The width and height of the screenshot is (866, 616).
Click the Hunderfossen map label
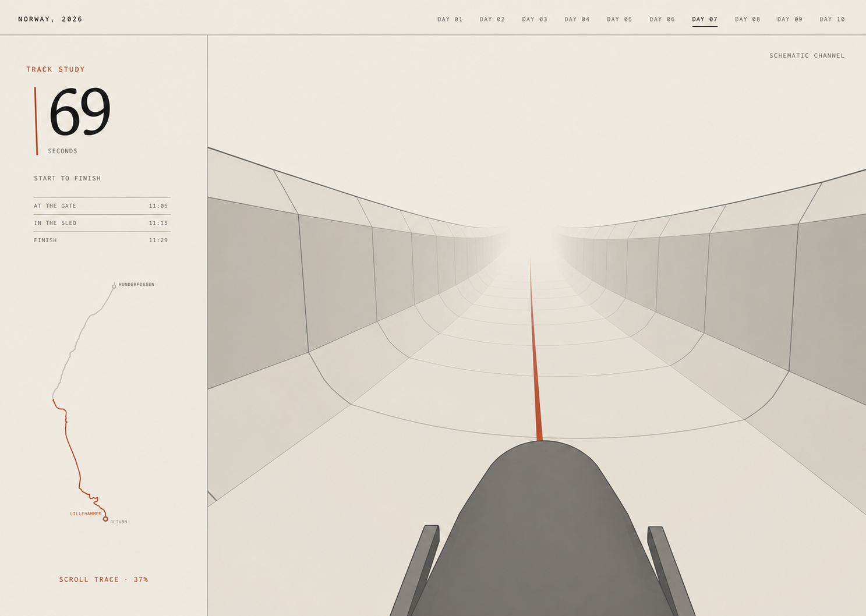click(136, 285)
